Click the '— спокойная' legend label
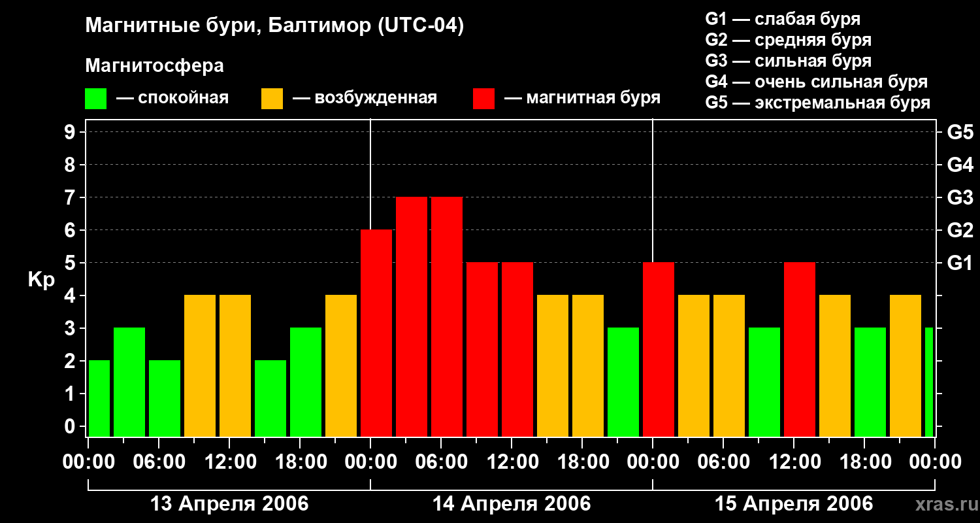The image size is (980, 523). click(x=172, y=99)
